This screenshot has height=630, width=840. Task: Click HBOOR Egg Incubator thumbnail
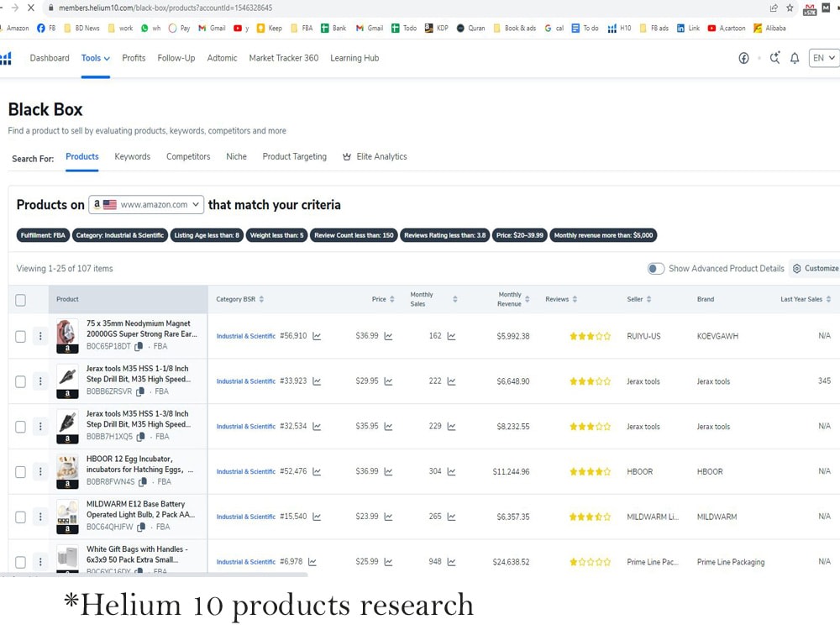pyautogui.click(x=67, y=471)
